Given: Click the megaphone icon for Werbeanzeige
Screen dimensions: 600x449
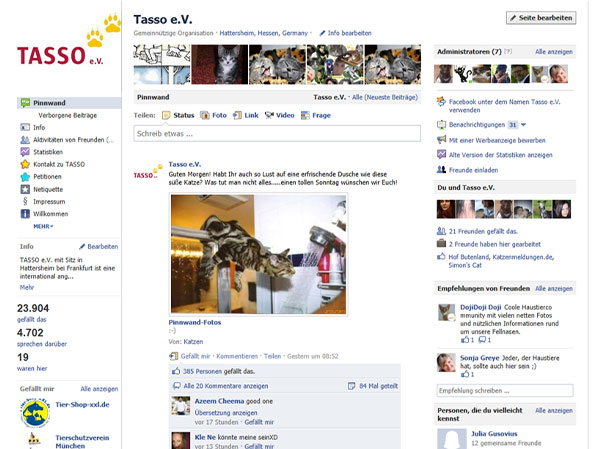Looking at the screenshot, I should click(441, 140).
